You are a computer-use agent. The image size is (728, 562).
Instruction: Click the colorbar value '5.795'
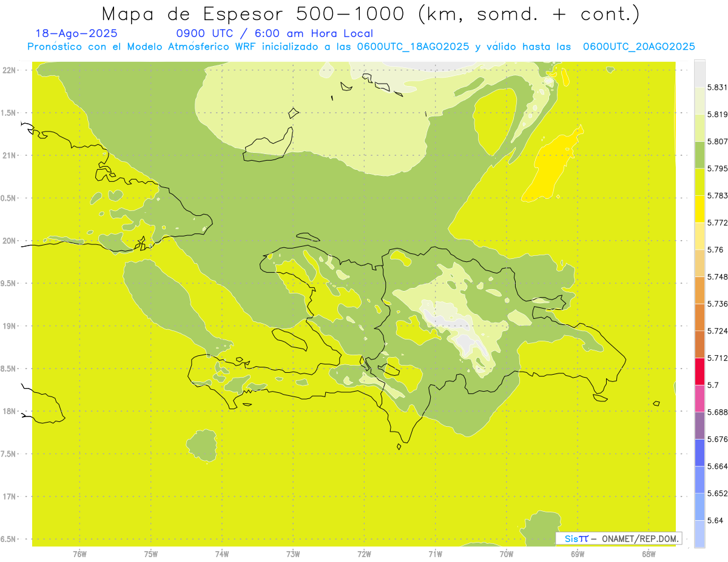pyautogui.click(x=717, y=169)
